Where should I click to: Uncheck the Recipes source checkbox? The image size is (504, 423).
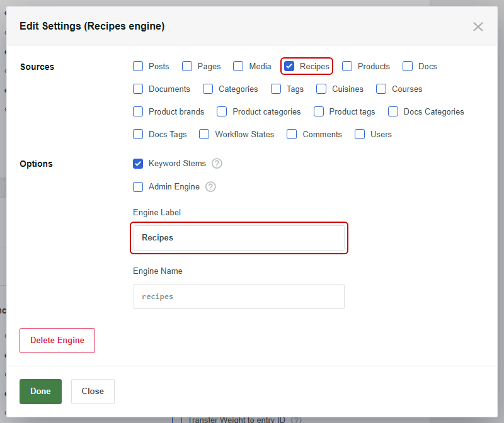click(289, 66)
